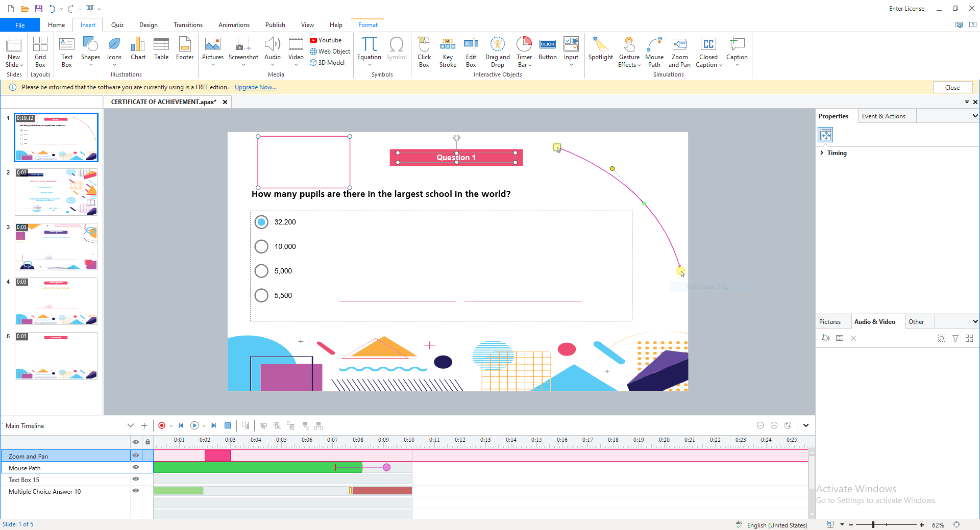Viewport: 980px width, 530px height.
Task: Hide the Mouse Path timeline layer
Action: 136,467
